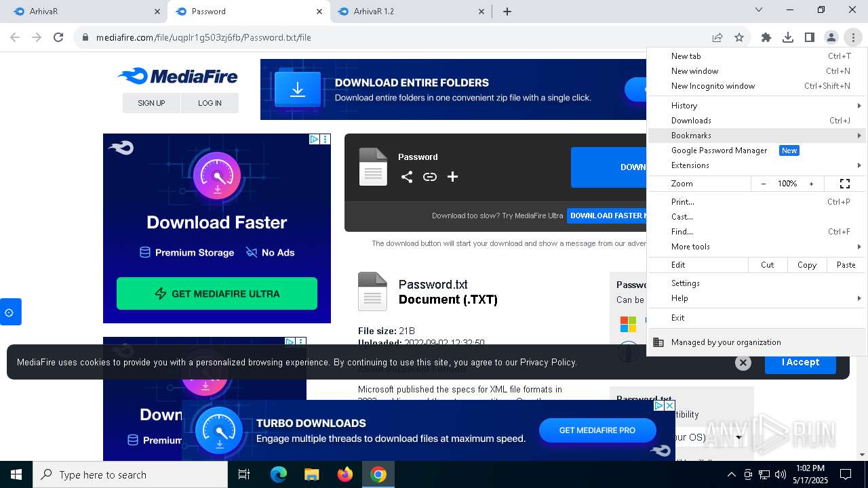Open the Chrome profile avatar
The width and height of the screenshot is (868, 488).
point(831,37)
